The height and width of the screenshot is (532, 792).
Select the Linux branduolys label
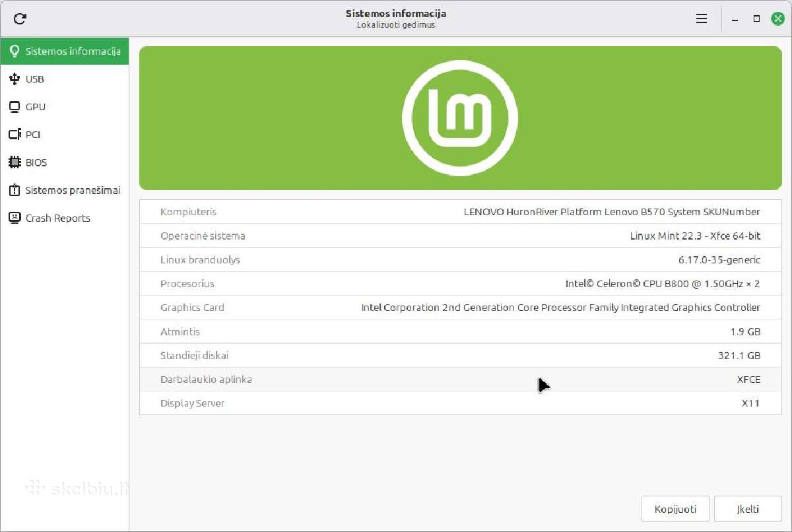[x=200, y=259]
